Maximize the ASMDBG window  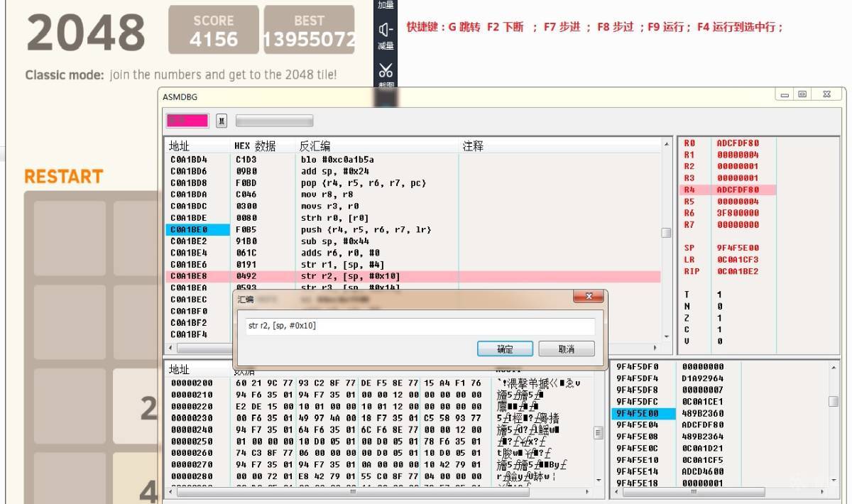click(x=802, y=94)
